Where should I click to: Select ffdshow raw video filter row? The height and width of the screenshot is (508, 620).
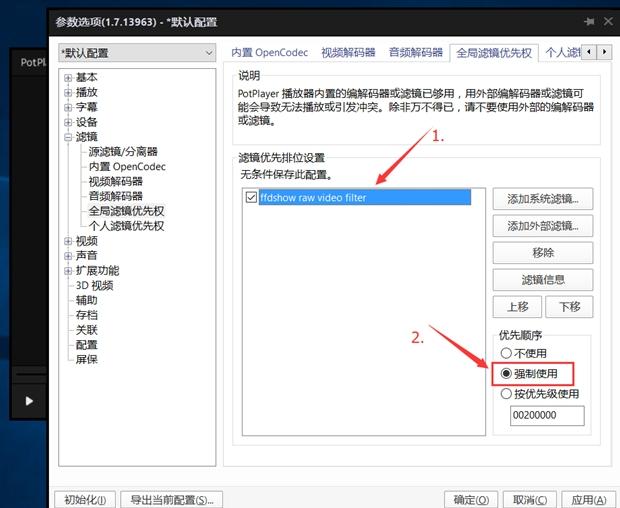click(365, 197)
